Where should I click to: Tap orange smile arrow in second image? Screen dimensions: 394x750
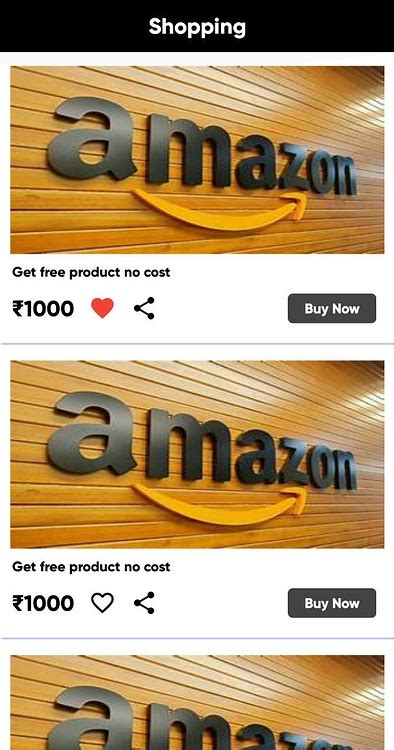[221, 504]
